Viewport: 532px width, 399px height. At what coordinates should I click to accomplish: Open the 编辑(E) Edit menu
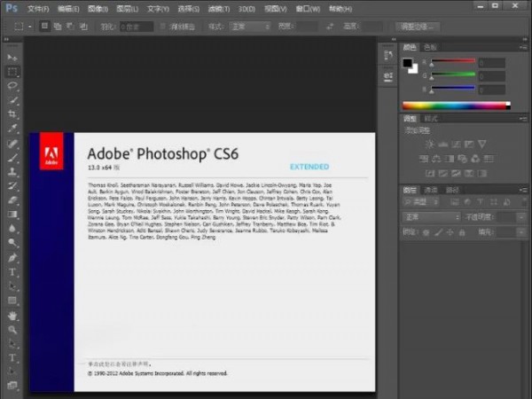pyautogui.click(x=68, y=9)
